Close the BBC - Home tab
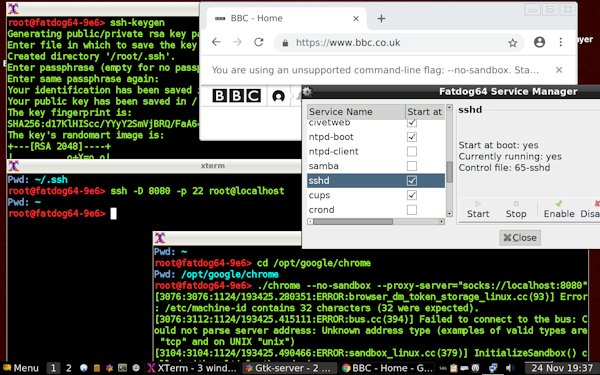 (356, 18)
